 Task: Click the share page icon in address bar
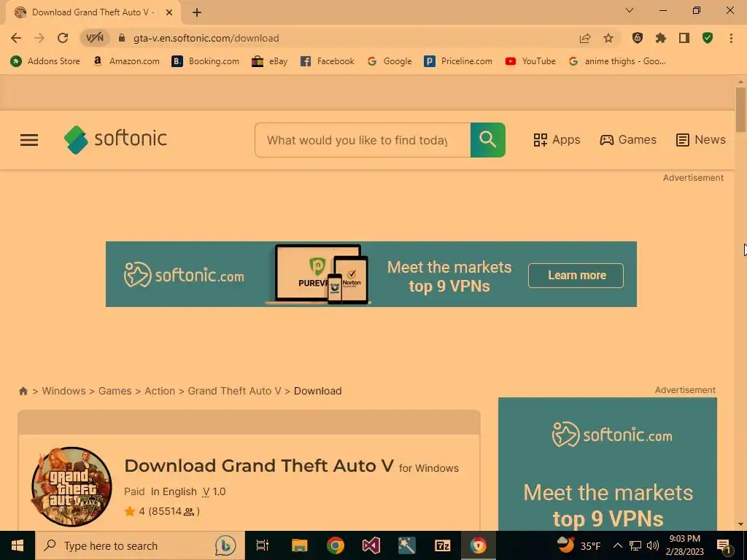point(585,38)
